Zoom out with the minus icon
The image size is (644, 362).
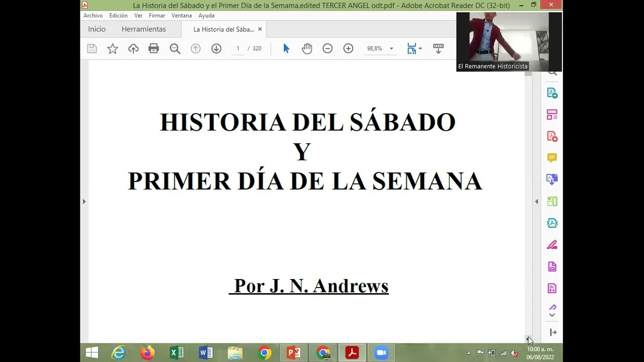[328, 49]
